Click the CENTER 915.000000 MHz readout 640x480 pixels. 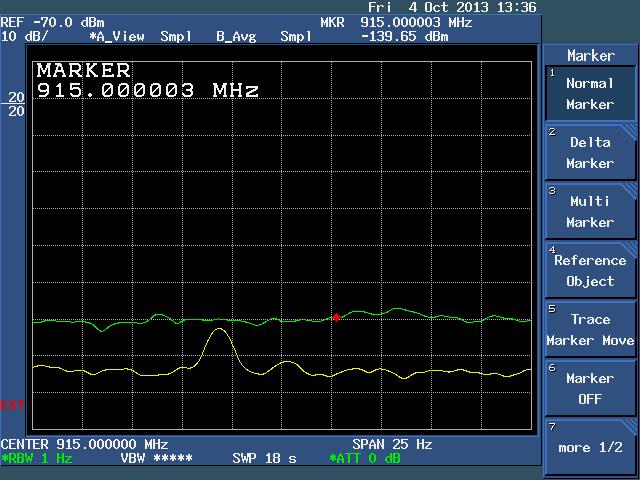click(x=84, y=444)
